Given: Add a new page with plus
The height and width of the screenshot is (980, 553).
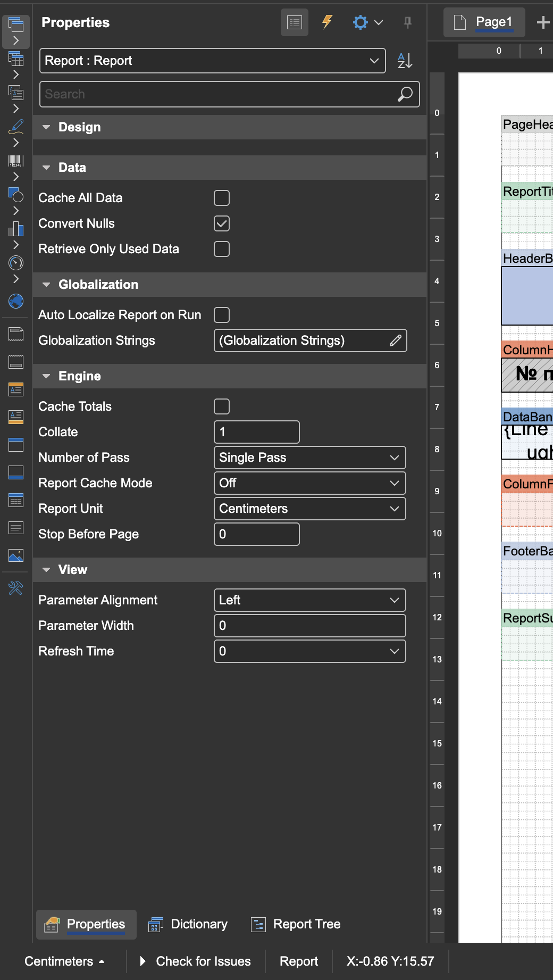Looking at the screenshot, I should (x=543, y=22).
